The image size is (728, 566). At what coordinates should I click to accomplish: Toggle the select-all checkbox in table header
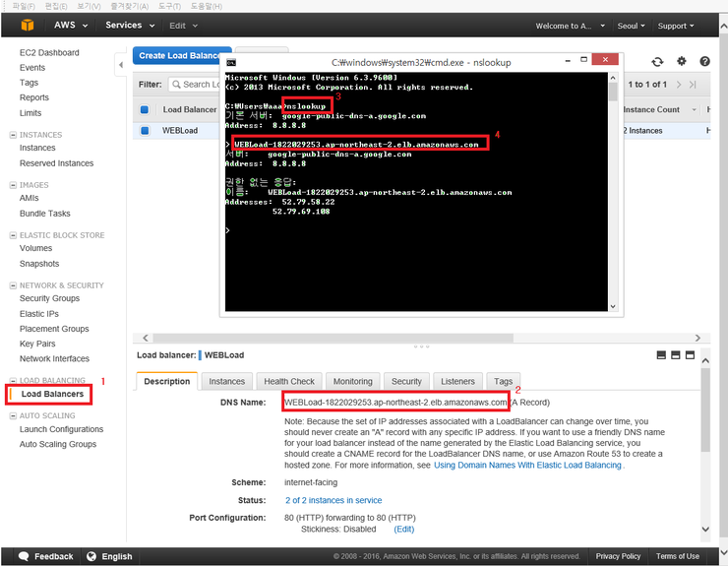pyautogui.click(x=145, y=110)
